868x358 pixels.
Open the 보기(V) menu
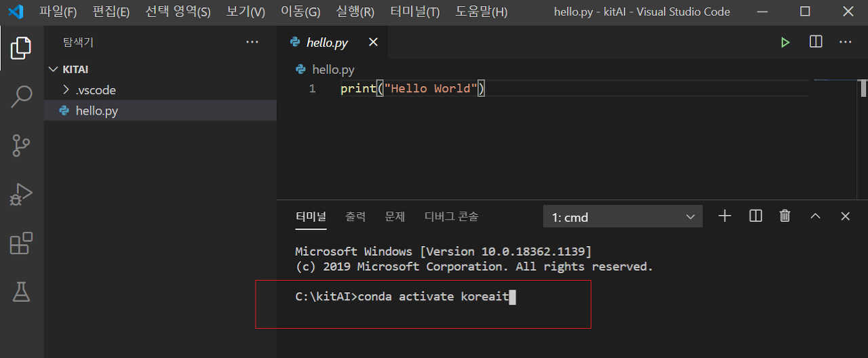coord(245,12)
